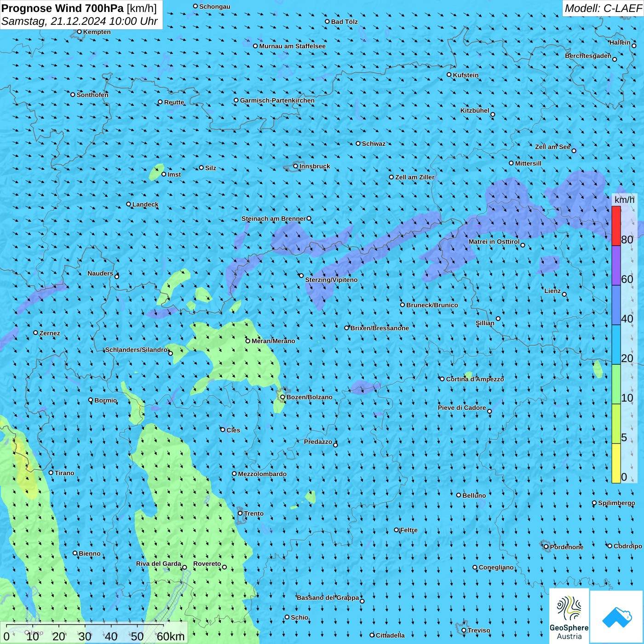Viewport: 644px width, 644px height.
Task: Select the Nauders label
Action: click(x=100, y=273)
